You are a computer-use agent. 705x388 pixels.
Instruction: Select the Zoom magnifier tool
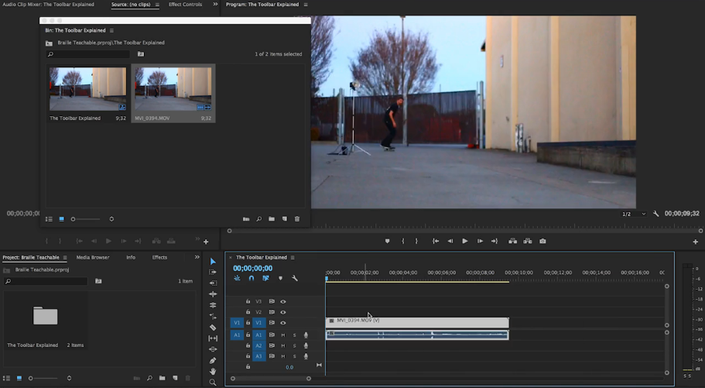[x=213, y=382]
